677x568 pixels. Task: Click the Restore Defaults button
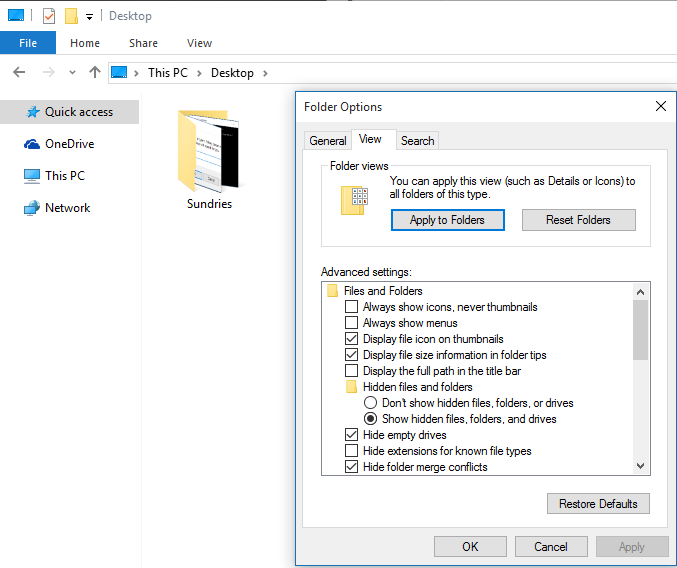(598, 504)
